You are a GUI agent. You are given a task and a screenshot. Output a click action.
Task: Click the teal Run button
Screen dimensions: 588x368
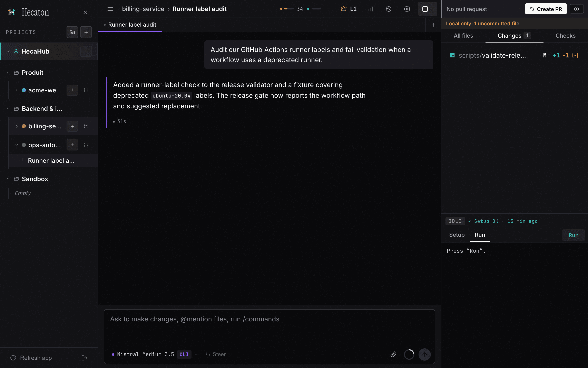point(573,235)
